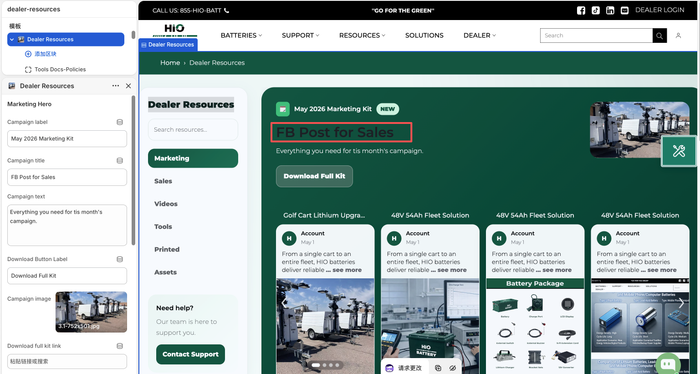This screenshot has height=374, width=700.
Task: Click dynamic source icon next to Campaign title
Action: 120,160
